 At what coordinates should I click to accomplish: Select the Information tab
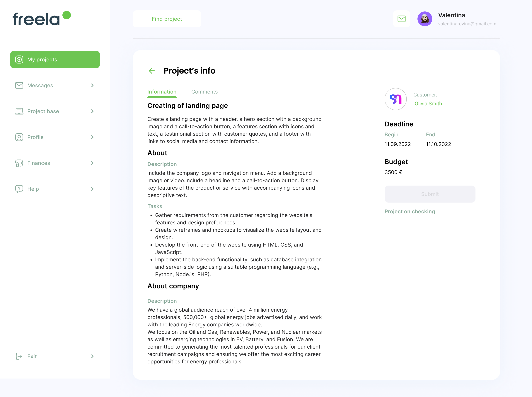[162, 92]
